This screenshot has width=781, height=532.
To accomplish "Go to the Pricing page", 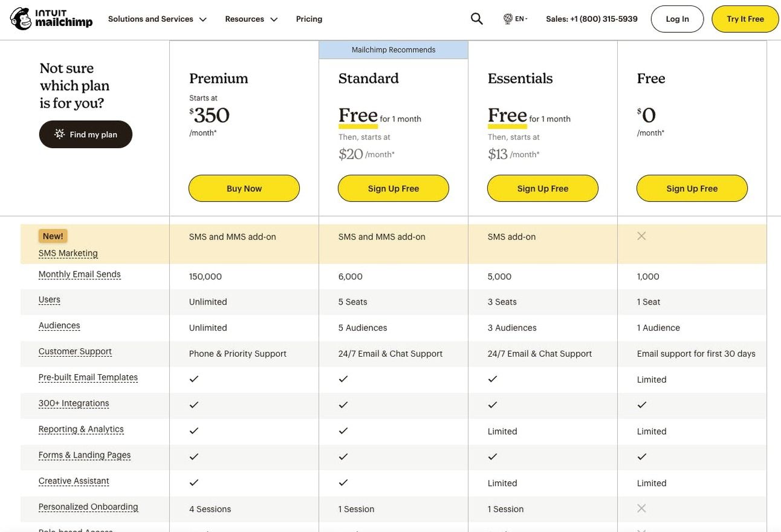I will click(x=309, y=19).
